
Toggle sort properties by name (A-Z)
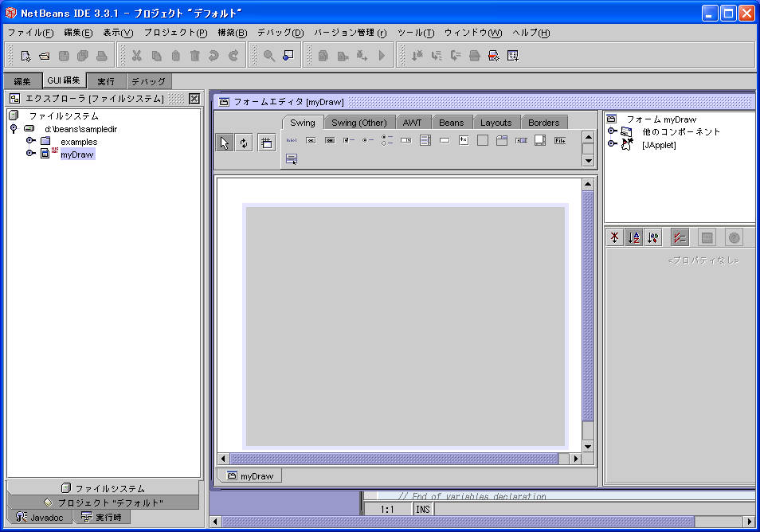pyautogui.click(x=633, y=237)
